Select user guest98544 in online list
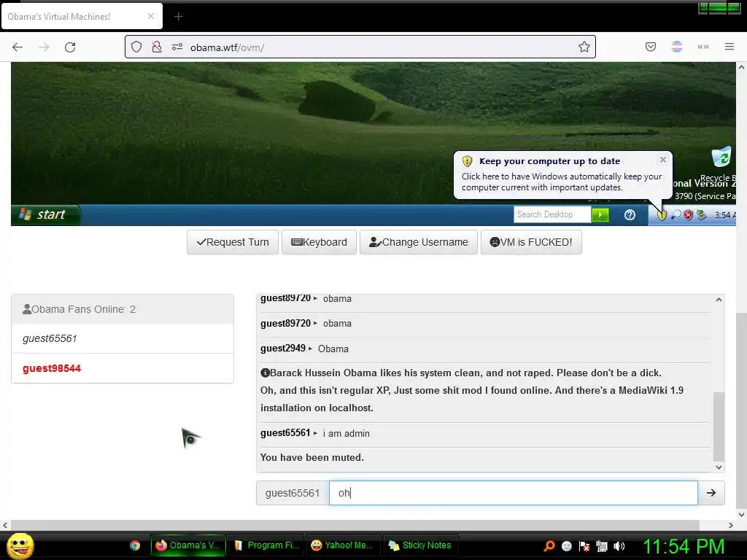 (x=123, y=368)
